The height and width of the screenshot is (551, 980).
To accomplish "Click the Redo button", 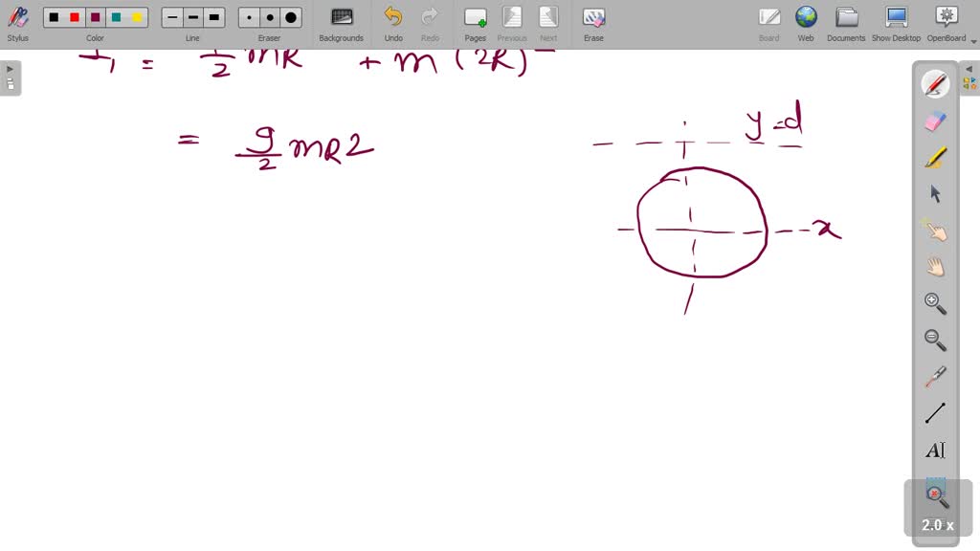I will (x=430, y=23).
